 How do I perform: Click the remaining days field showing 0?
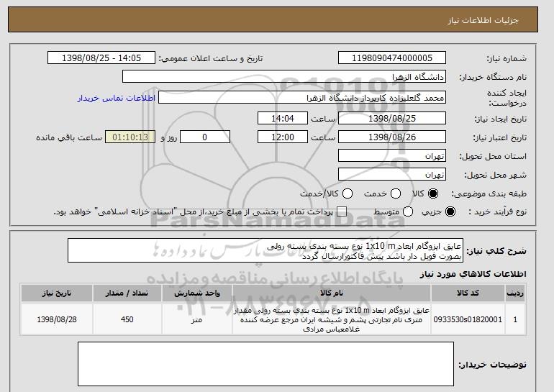(205, 137)
